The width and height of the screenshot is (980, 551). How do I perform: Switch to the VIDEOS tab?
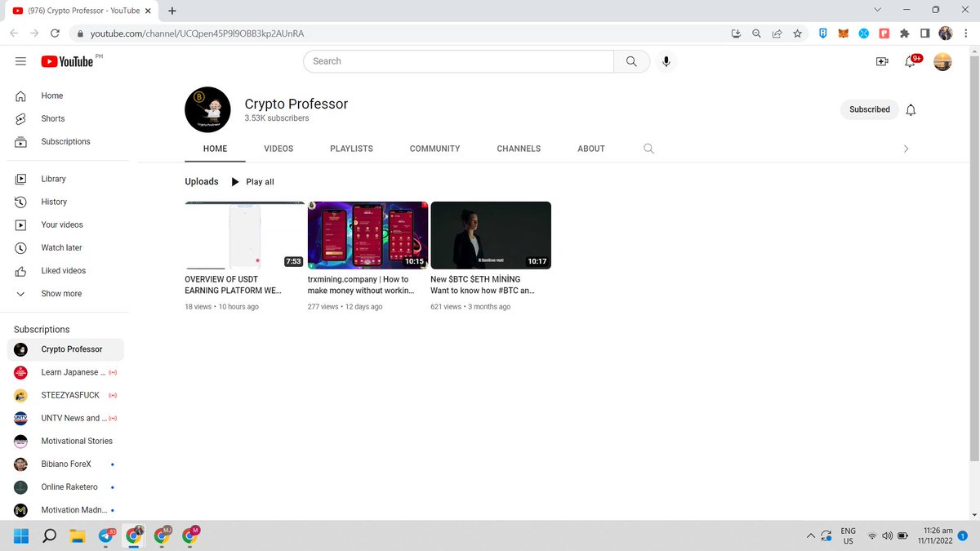pyautogui.click(x=278, y=149)
